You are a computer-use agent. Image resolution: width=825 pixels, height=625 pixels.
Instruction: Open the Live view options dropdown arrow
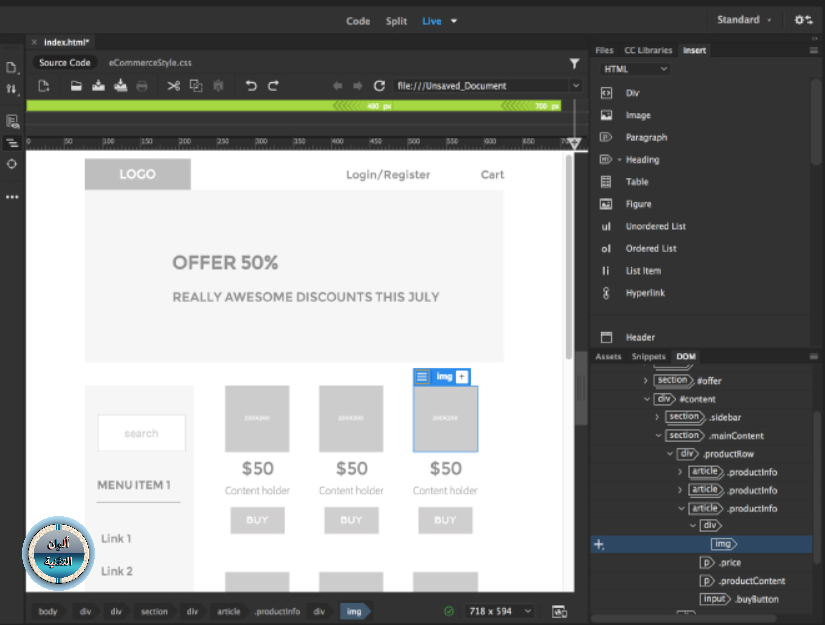point(454,21)
